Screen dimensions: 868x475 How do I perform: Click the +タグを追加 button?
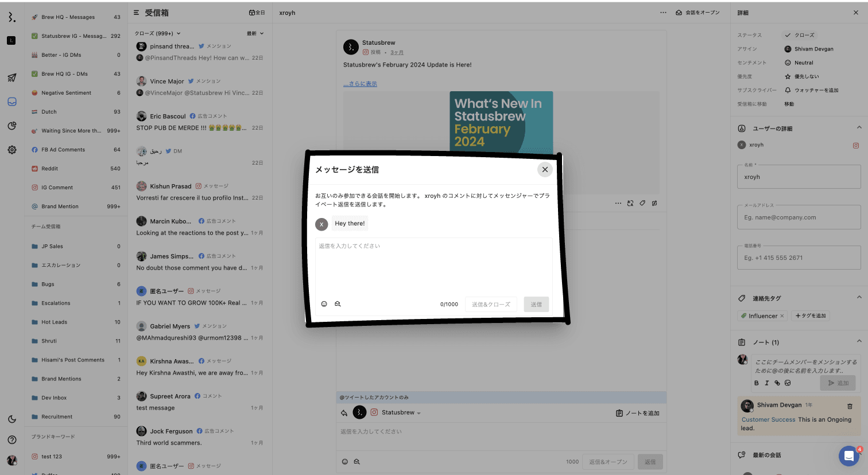[810, 316]
